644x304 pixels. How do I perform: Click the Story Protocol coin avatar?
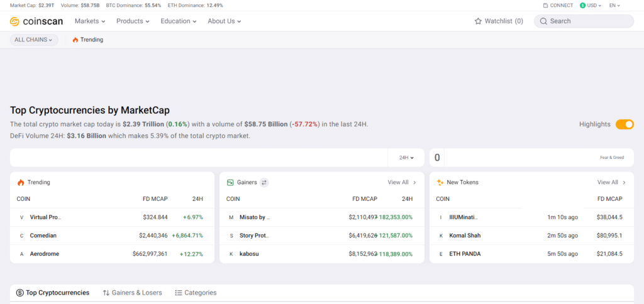click(x=231, y=236)
